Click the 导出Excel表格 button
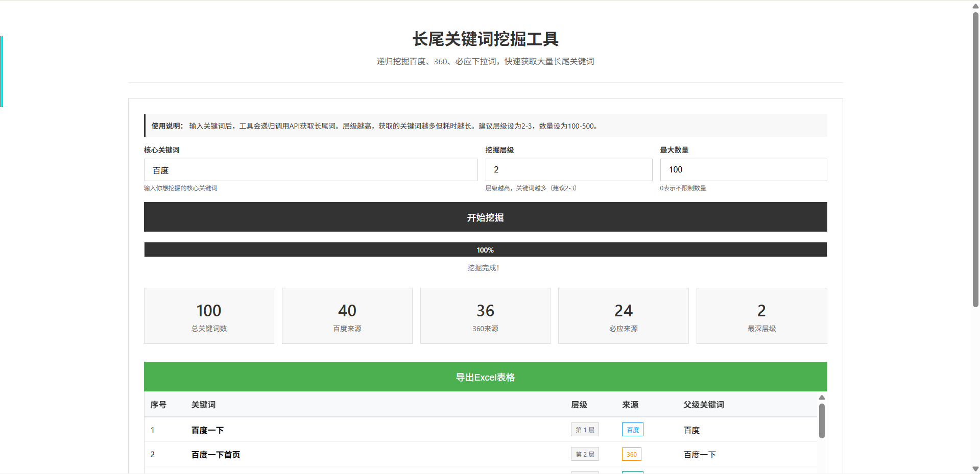This screenshot has width=980, height=474. [x=485, y=377]
